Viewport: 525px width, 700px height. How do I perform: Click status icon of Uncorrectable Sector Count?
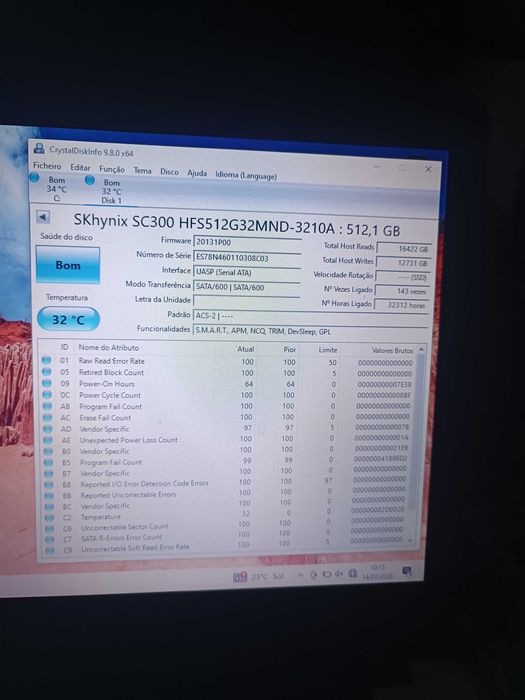pos(50,529)
